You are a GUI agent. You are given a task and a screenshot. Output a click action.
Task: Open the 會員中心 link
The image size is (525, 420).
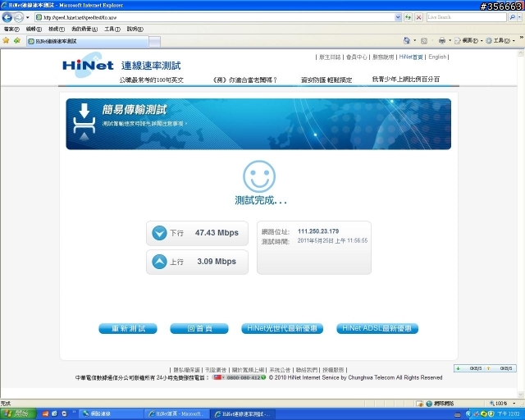pos(356,57)
